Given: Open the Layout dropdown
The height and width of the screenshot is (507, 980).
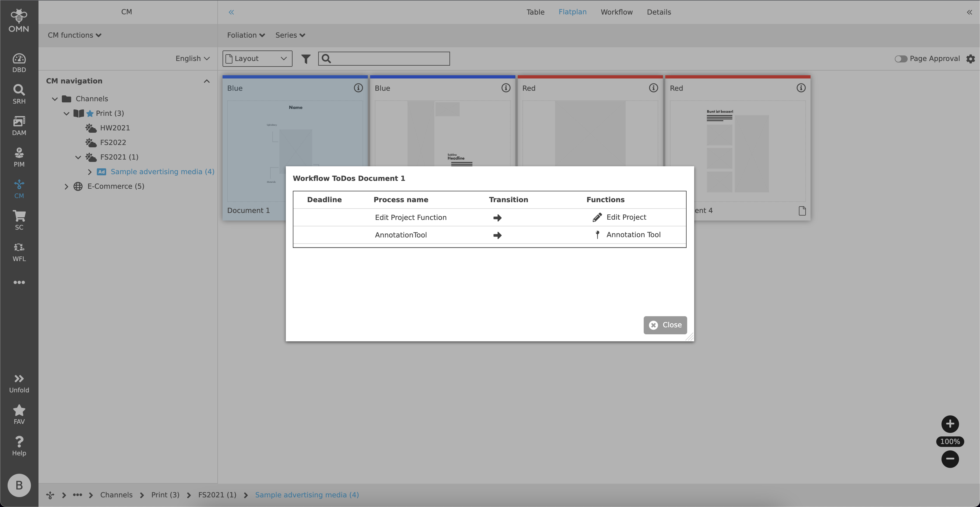Looking at the screenshot, I should (x=257, y=59).
